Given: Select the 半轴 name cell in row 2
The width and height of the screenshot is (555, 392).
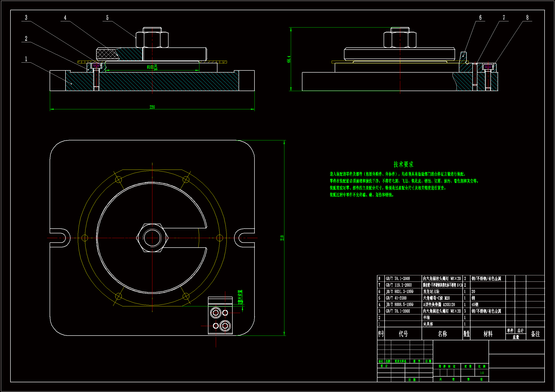Looking at the screenshot, I should (426, 318).
